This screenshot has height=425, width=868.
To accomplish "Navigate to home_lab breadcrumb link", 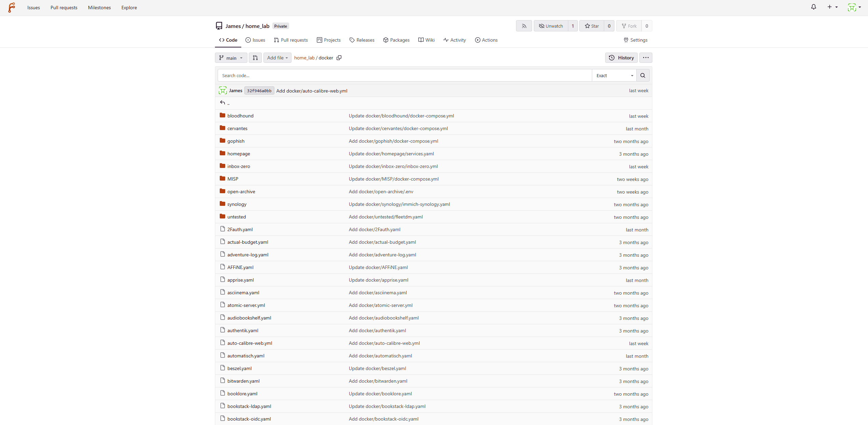I will pyautogui.click(x=304, y=58).
